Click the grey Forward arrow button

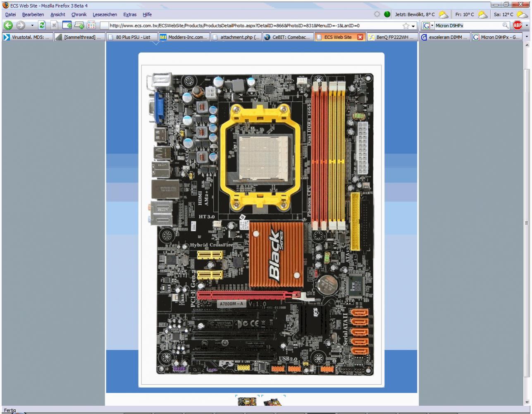21,25
